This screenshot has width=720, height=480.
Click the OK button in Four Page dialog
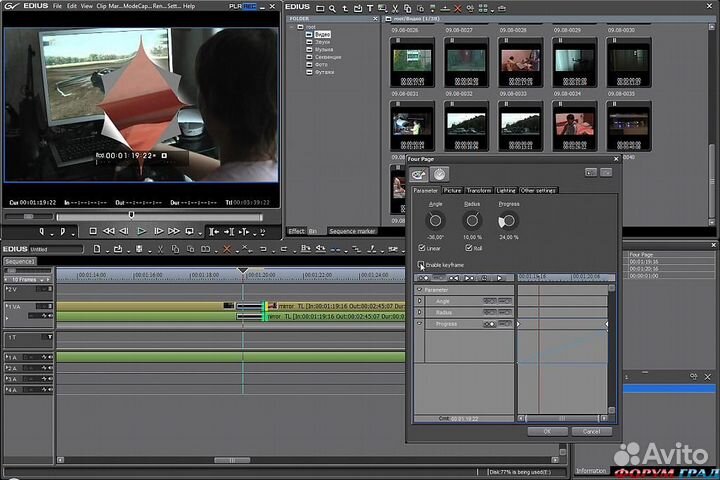coord(547,431)
